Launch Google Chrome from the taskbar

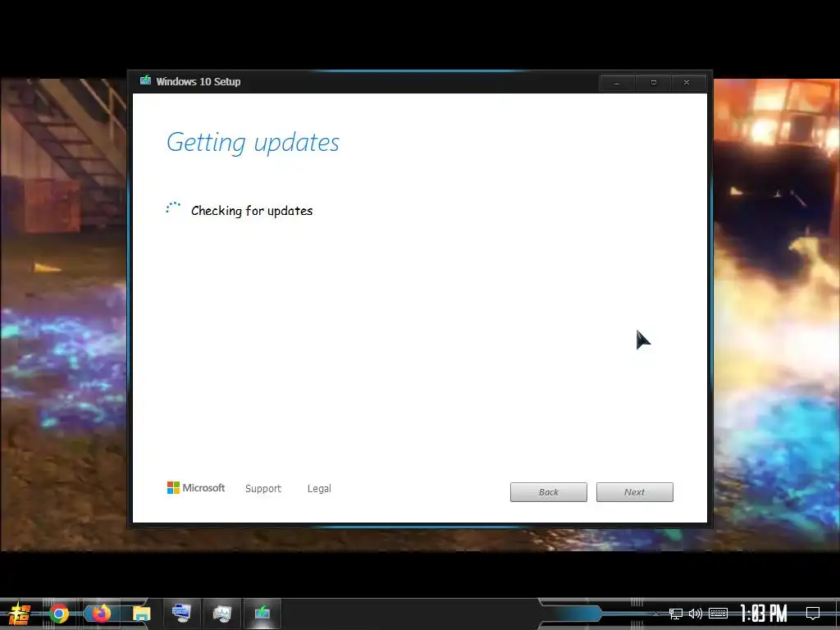click(x=59, y=614)
